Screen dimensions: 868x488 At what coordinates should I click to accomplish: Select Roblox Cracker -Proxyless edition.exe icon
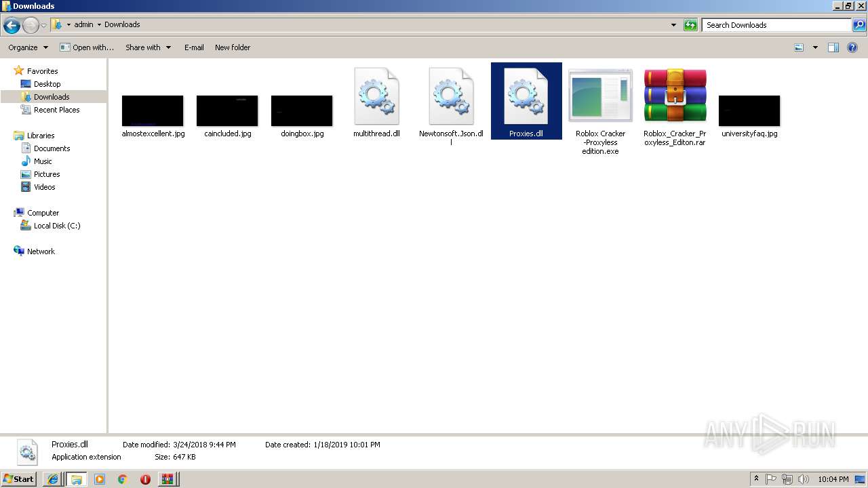tap(600, 97)
